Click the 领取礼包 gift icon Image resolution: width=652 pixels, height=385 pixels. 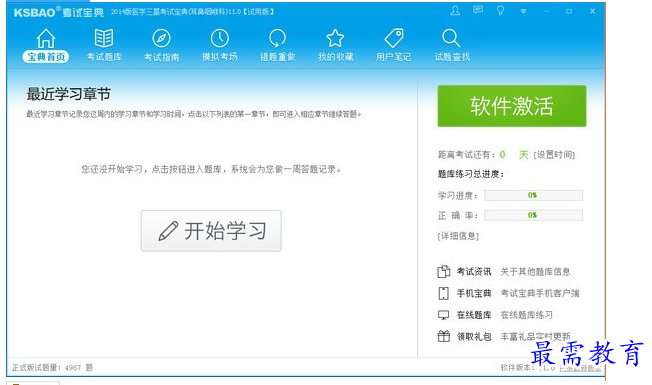444,336
